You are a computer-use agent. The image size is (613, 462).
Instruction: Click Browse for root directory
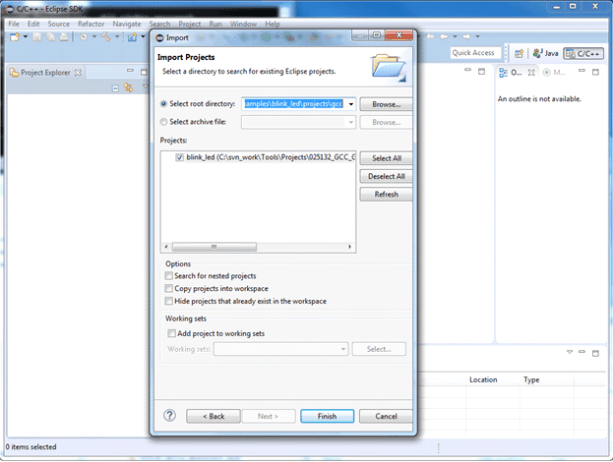pos(386,104)
